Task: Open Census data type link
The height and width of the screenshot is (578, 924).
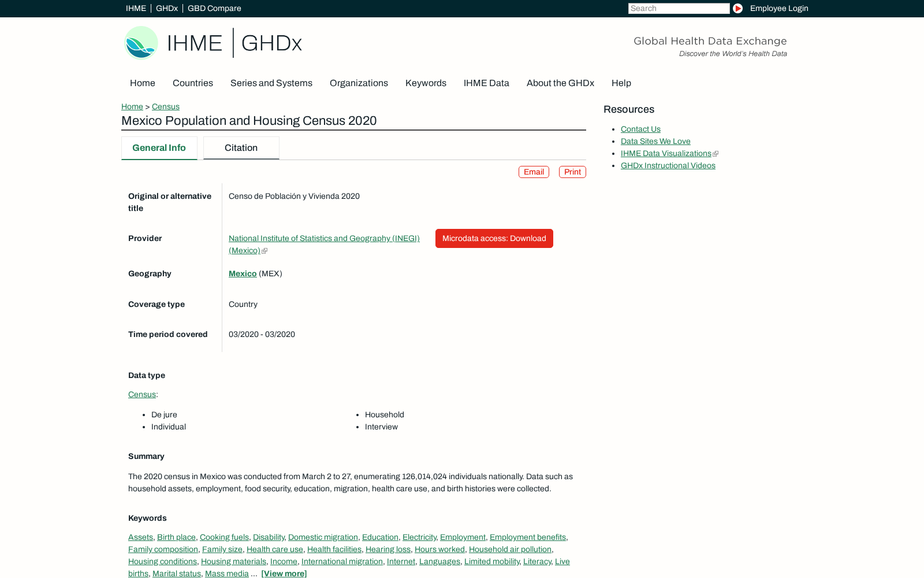Action: coord(142,394)
